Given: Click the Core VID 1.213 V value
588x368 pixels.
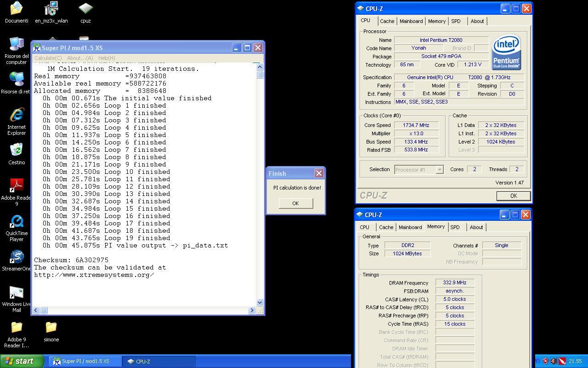Looking at the screenshot, I should pyautogui.click(x=472, y=65).
